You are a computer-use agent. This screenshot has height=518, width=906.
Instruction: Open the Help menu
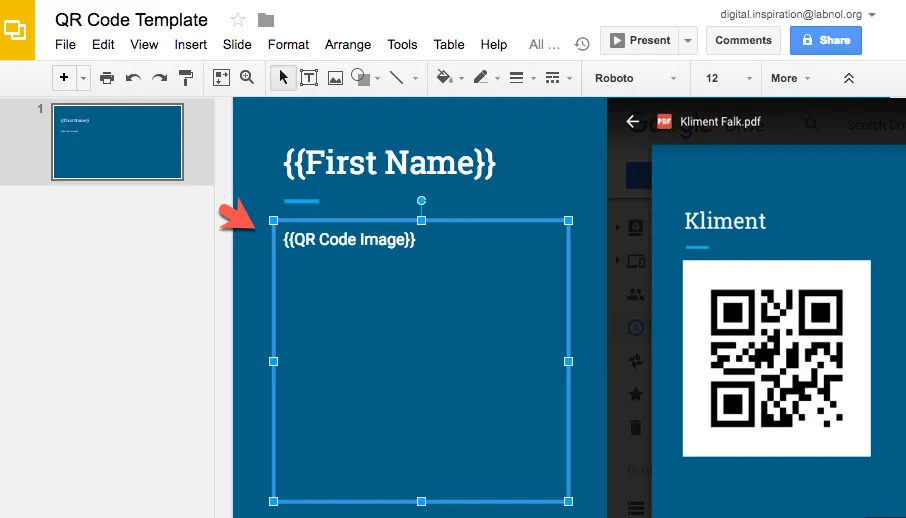493,45
